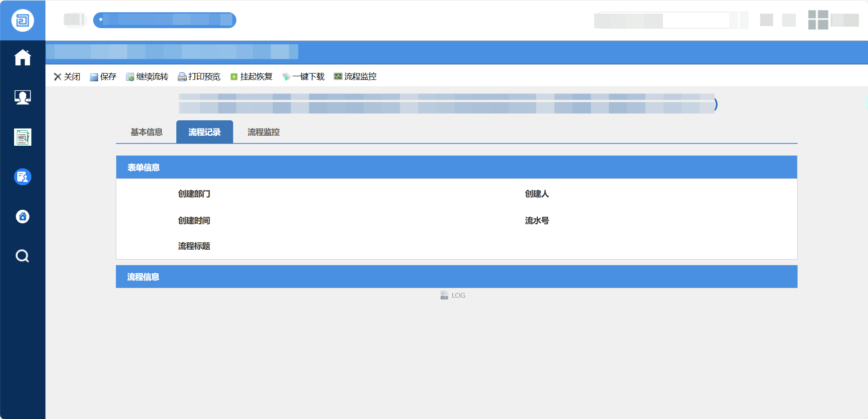Image resolution: width=868 pixels, height=419 pixels.
Task: Open 打印预览 print preview
Action: pos(199,77)
